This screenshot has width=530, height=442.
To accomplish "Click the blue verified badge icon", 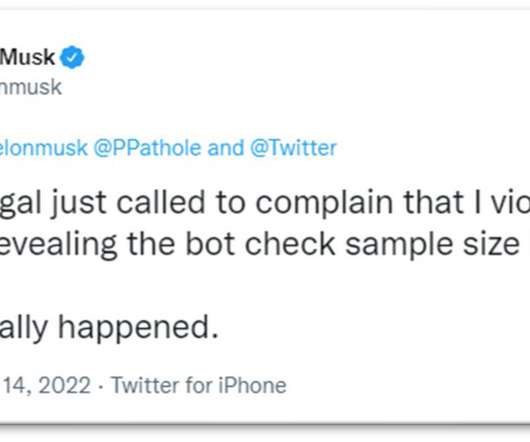I will tap(72, 57).
